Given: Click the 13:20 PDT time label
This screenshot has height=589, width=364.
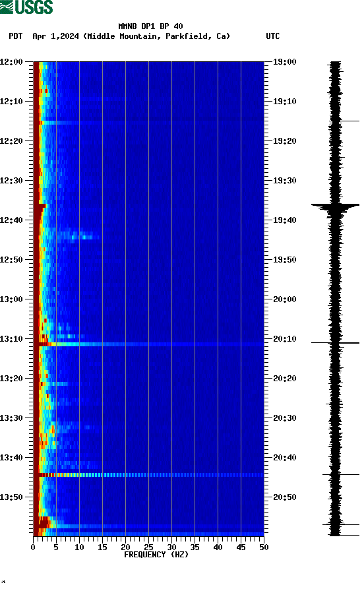Looking at the screenshot, I should (11, 379).
